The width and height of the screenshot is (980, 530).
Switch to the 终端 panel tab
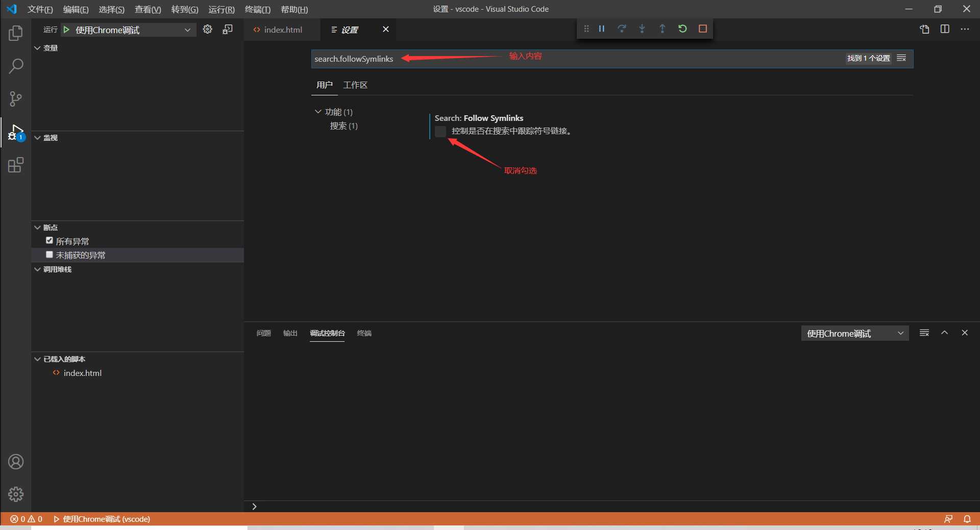364,333
